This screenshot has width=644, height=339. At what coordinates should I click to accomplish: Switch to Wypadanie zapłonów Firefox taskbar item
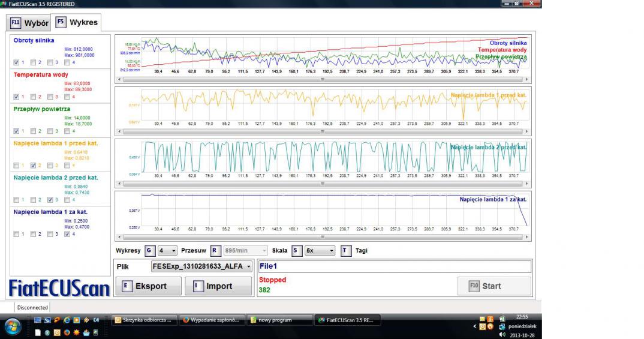[213, 320]
